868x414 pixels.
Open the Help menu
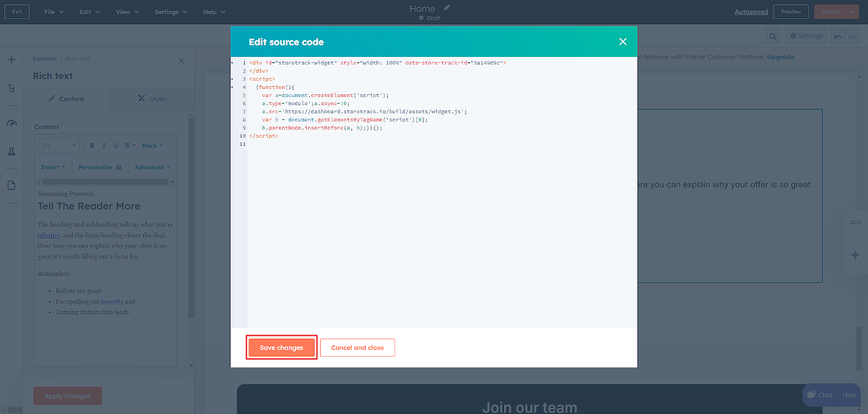(x=214, y=12)
